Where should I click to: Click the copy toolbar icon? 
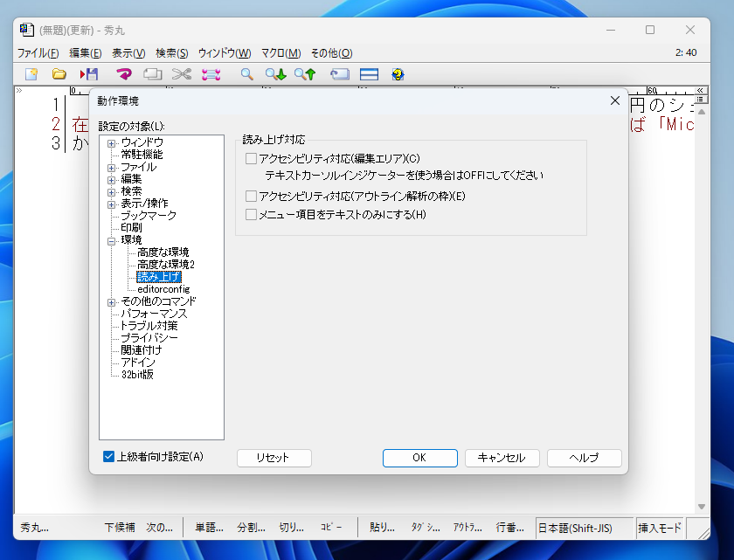tap(153, 74)
